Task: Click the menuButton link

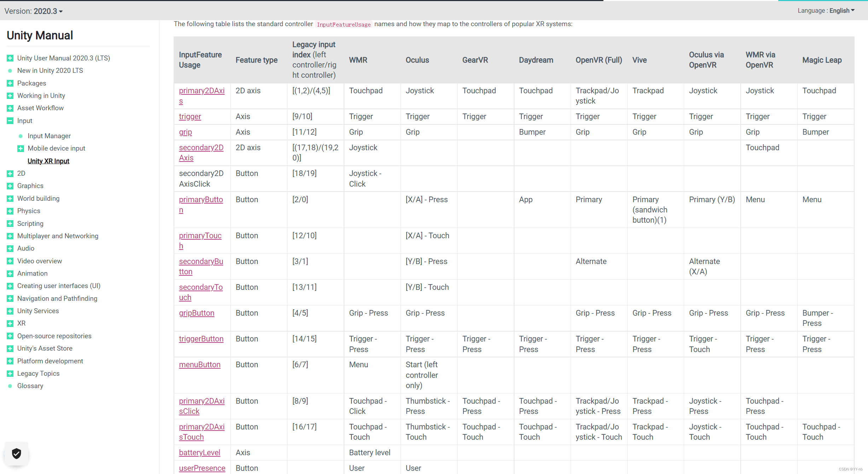Action: [x=199, y=365]
